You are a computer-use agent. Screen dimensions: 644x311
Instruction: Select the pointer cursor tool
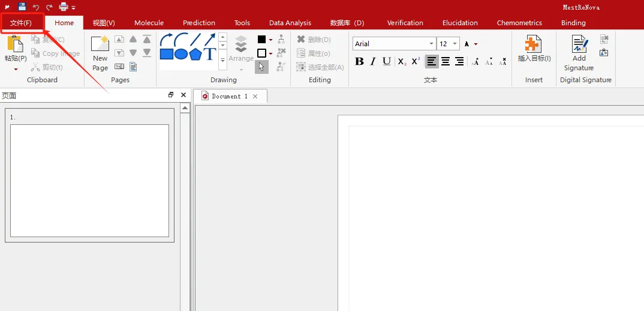click(x=261, y=67)
